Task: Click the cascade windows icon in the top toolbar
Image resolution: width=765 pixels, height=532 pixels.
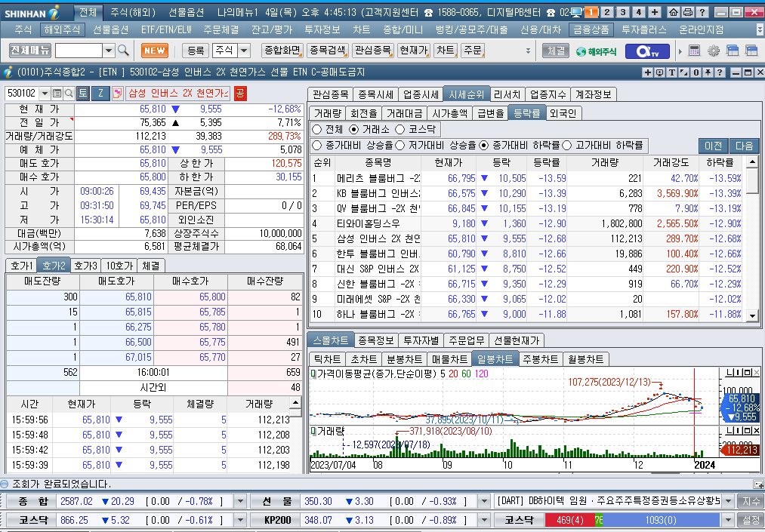Action: pyautogui.click(x=733, y=51)
